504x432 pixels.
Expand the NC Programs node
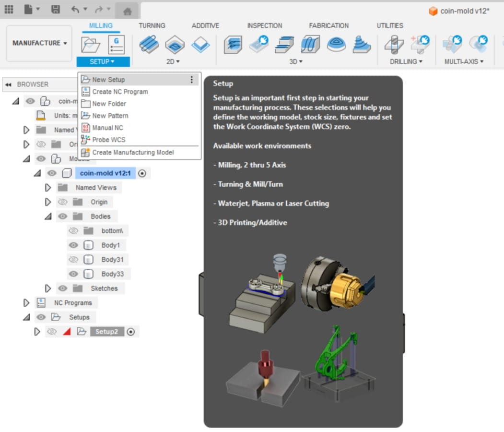coord(26,303)
